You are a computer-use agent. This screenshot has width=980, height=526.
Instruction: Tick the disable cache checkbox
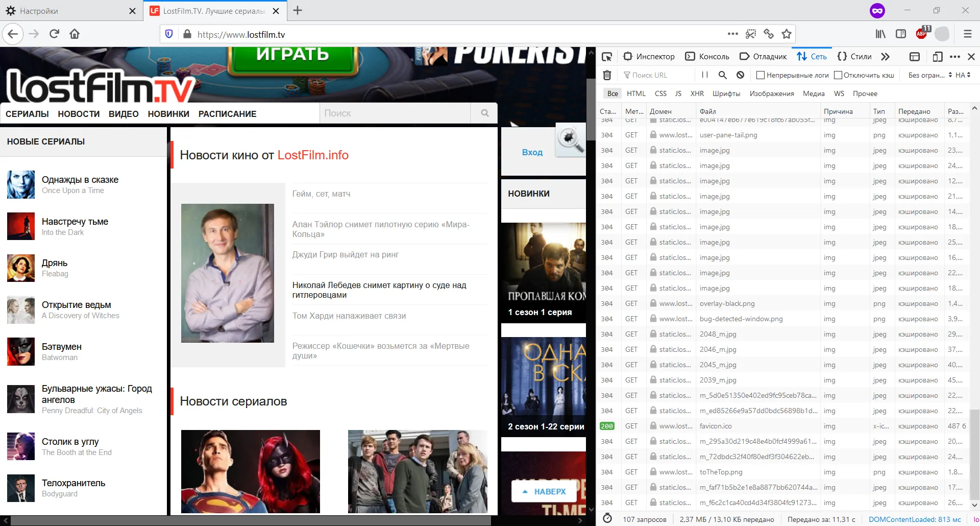tap(838, 75)
